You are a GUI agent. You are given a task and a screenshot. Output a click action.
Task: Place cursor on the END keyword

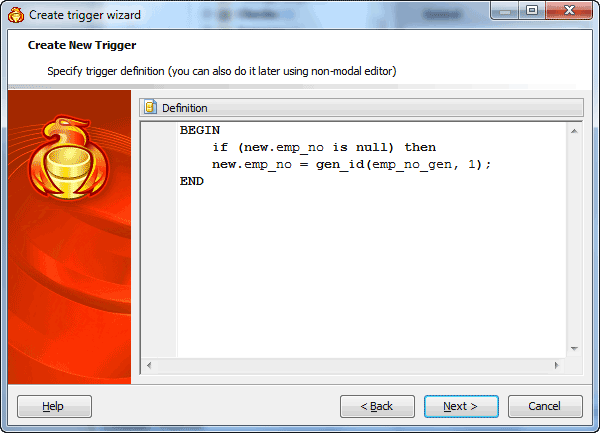[192, 181]
